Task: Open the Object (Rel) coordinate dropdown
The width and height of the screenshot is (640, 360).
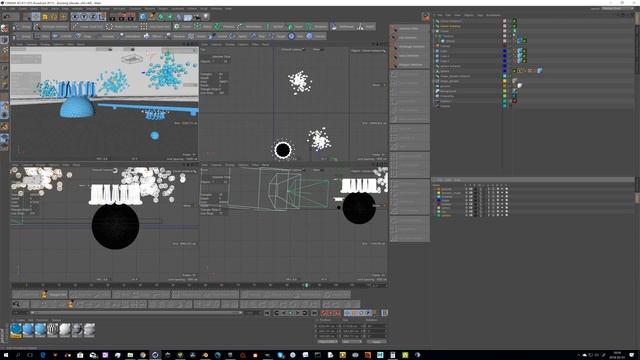Action: pyautogui.click(x=327, y=341)
